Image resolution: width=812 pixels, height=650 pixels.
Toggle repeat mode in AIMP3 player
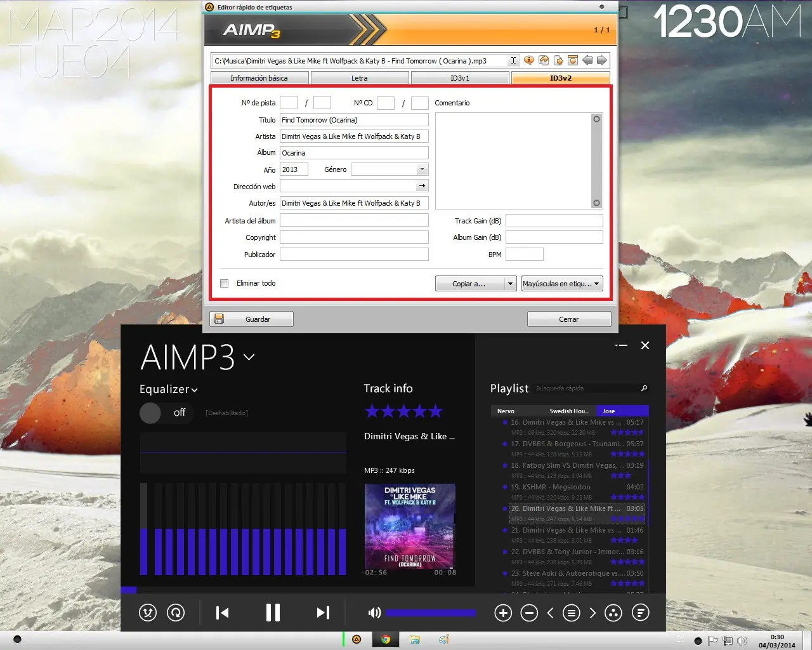click(x=176, y=613)
